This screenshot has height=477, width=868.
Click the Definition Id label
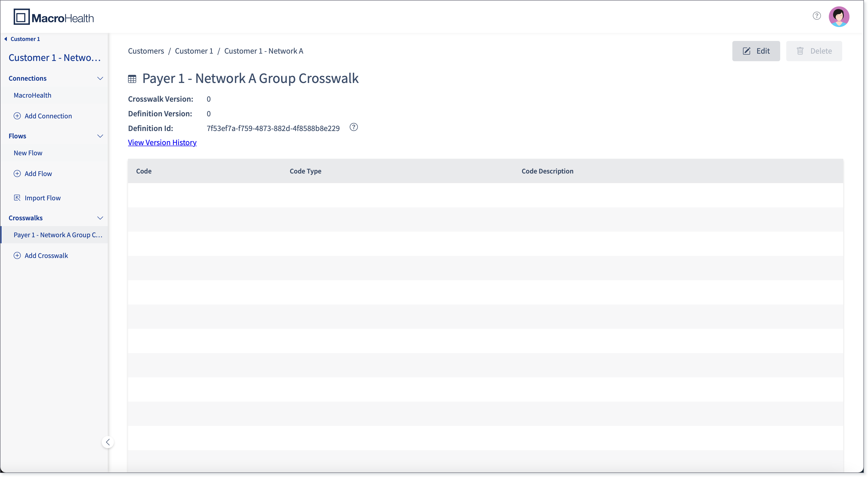151,128
